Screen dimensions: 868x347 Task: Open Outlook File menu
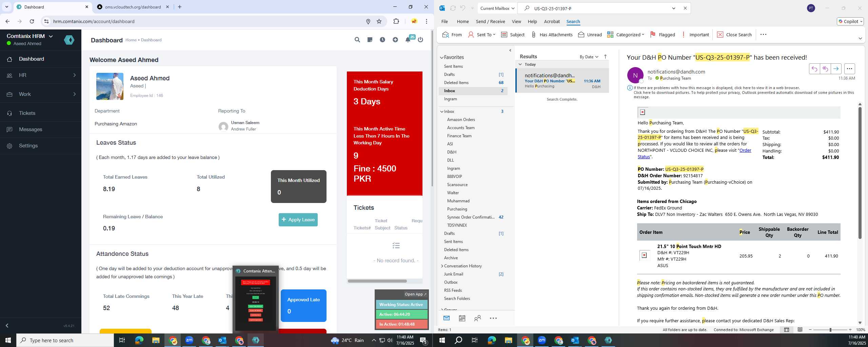coord(444,21)
